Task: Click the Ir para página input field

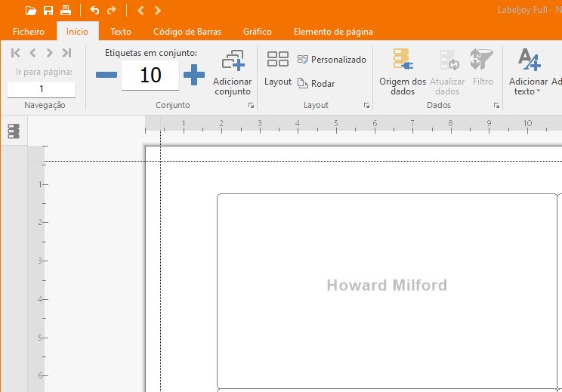Action: 42,89
